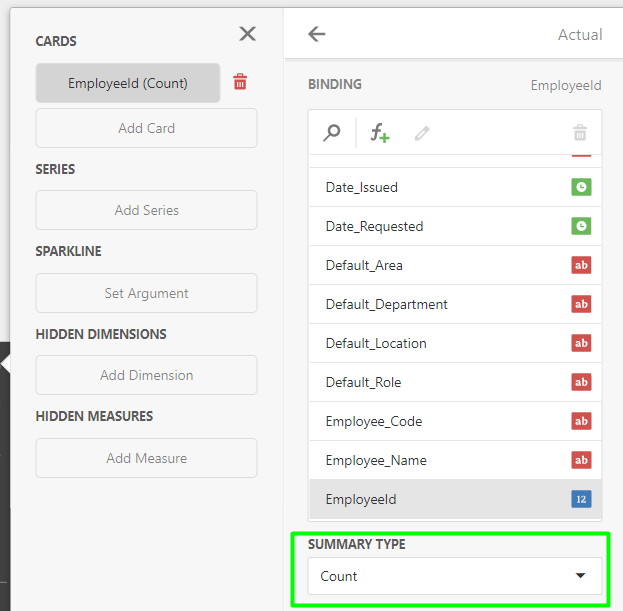Screen dimensions: 623x611
Task: Click the Default_Department string type icon
Action: (x=581, y=304)
